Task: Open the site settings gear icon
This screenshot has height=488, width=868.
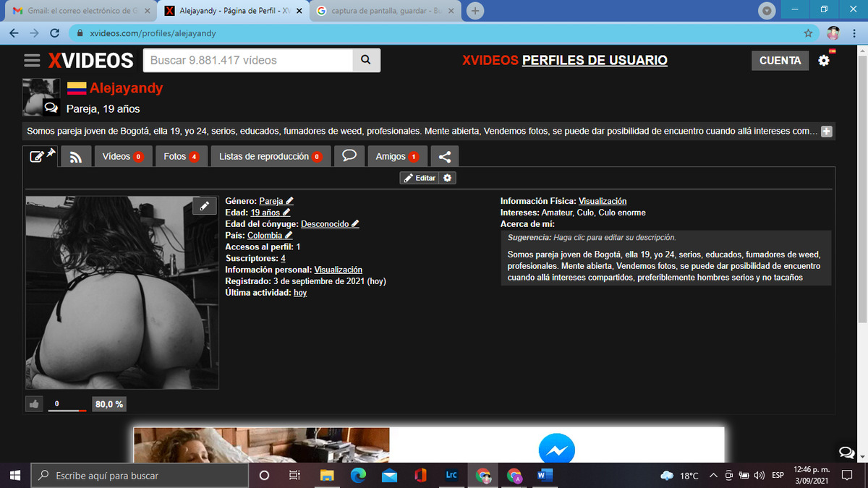Action: coord(824,61)
